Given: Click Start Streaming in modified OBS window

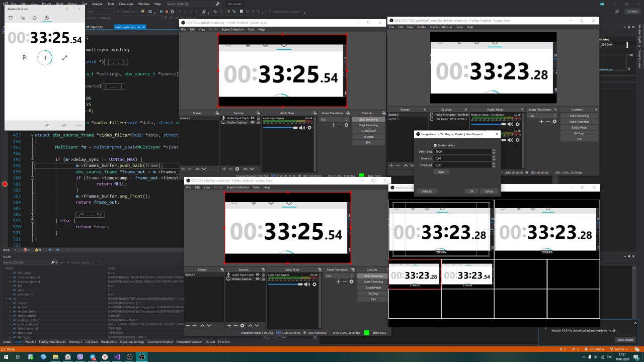Looking at the screenshot, I should coord(579,116).
